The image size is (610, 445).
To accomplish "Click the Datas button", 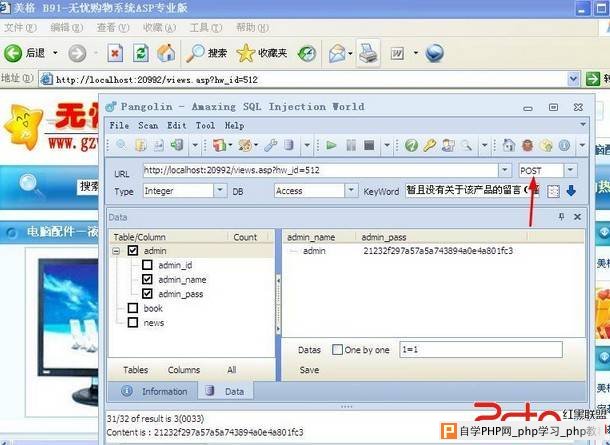I will click(309, 350).
